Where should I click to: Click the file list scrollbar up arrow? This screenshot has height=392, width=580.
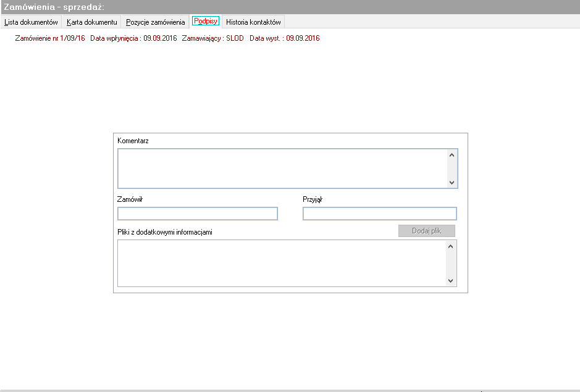450,246
